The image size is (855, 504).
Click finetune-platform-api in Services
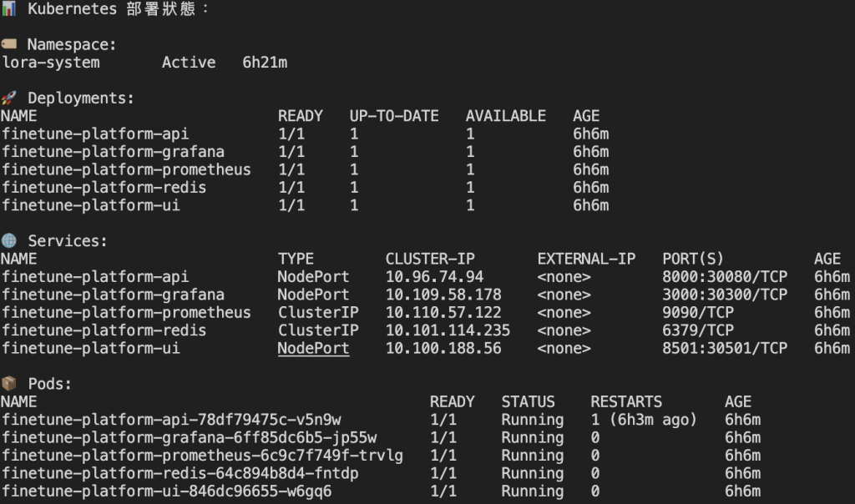(x=95, y=277)
